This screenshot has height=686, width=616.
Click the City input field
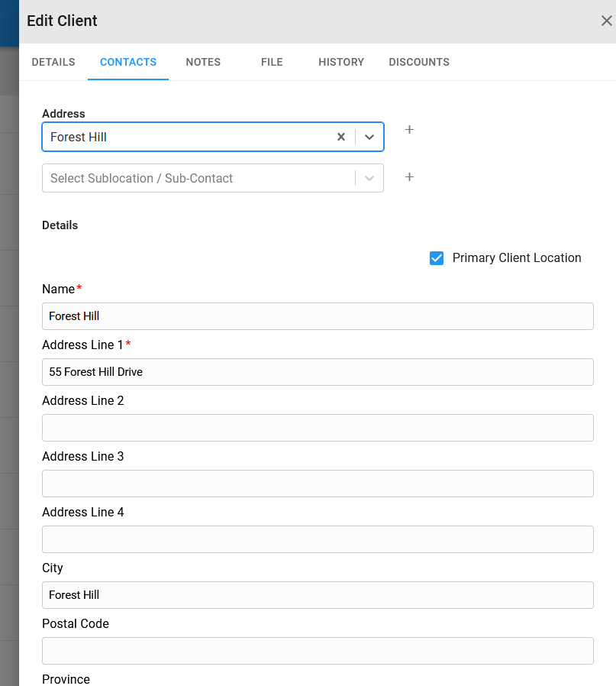[318, 595]
